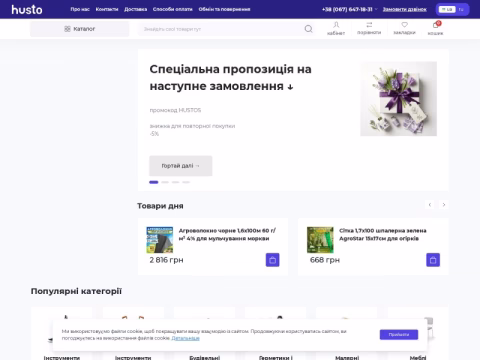Open the Каталог menu button
Screen dimensions: 480x360
click(79, 29)
